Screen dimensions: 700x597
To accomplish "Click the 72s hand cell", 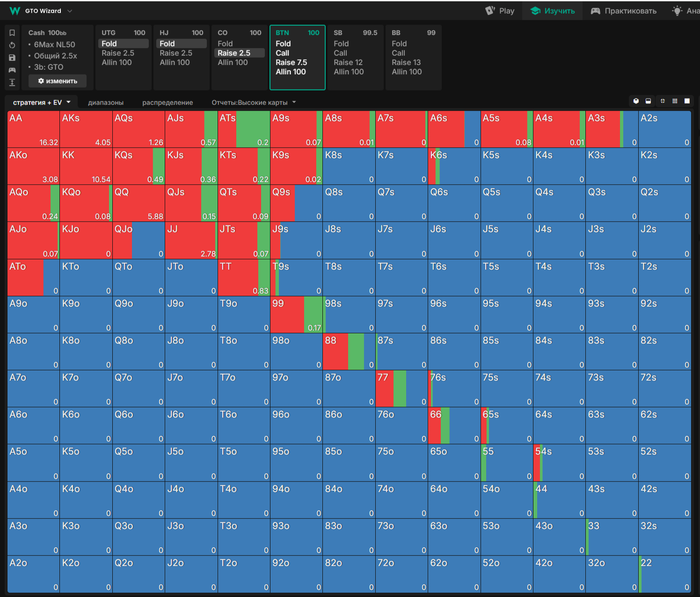I will tap(665, 389).
